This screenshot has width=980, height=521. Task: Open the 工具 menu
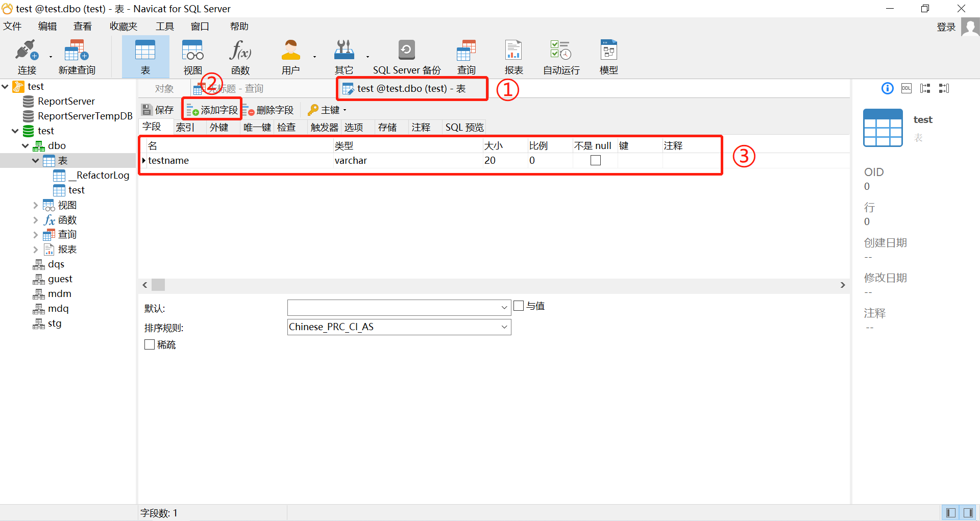pyautogui.click(x=165, y=27)
